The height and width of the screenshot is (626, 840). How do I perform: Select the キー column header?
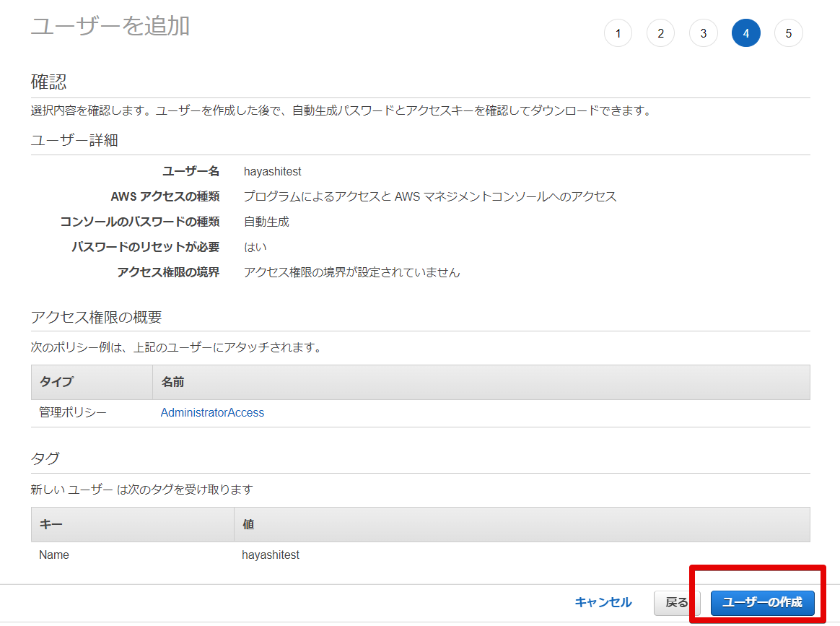tap(51, 524)
